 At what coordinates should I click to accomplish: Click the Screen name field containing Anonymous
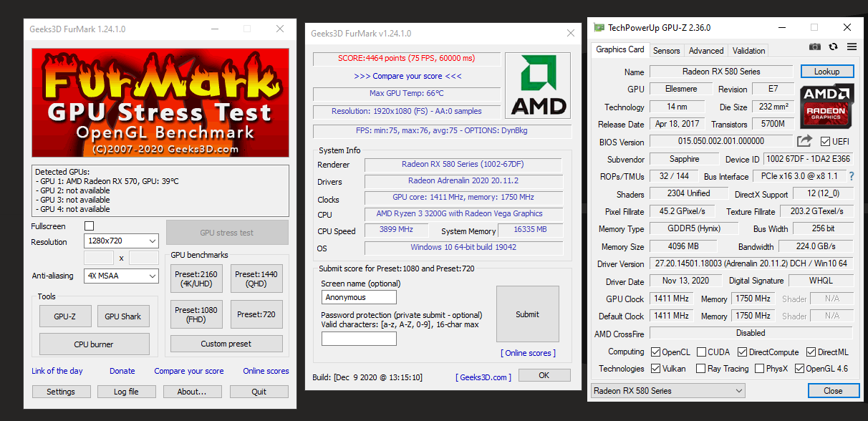coord(359,297)
